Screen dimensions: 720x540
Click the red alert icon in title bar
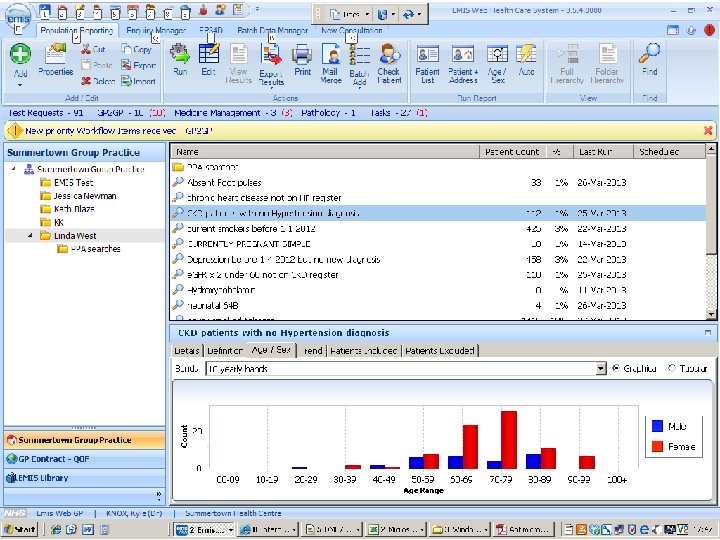click(x=709, y=30)
